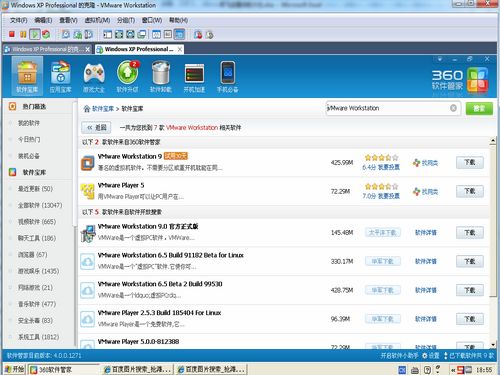
Task: Select 最近更新 (50) category
Action: pos(35,189)
